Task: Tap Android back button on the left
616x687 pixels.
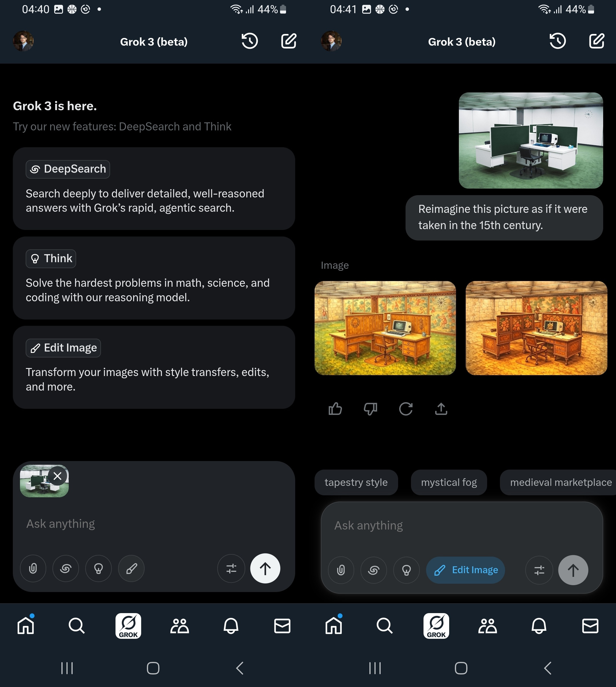Action: click(240, 668)
